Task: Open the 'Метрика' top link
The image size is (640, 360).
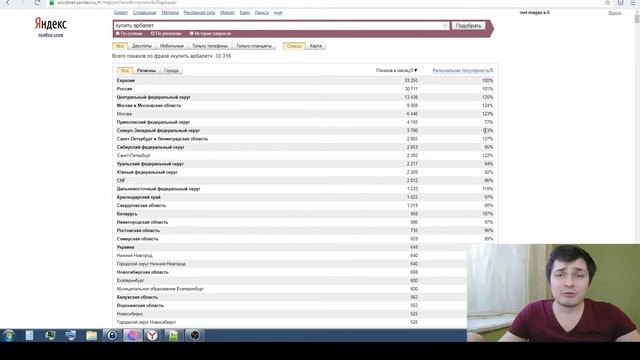Action: pos(170,13)
